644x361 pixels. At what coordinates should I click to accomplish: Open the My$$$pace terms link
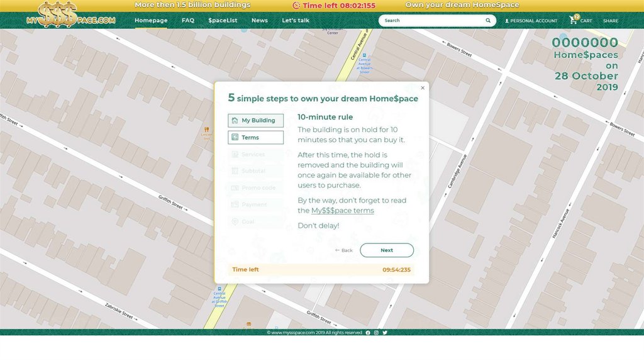(x=342, y=211)
